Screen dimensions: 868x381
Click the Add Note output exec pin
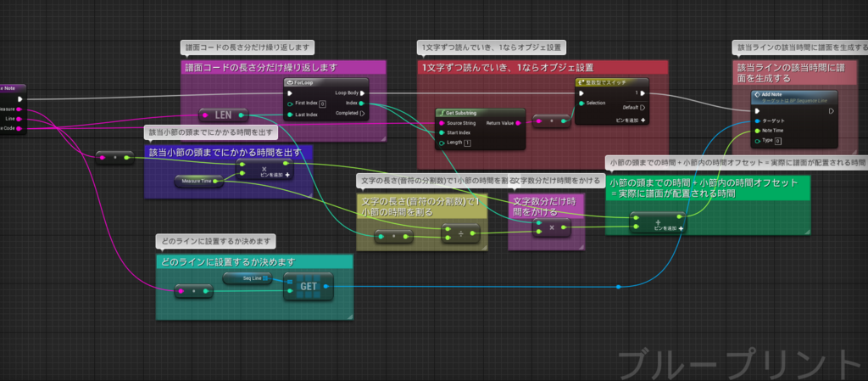point(832,111)
